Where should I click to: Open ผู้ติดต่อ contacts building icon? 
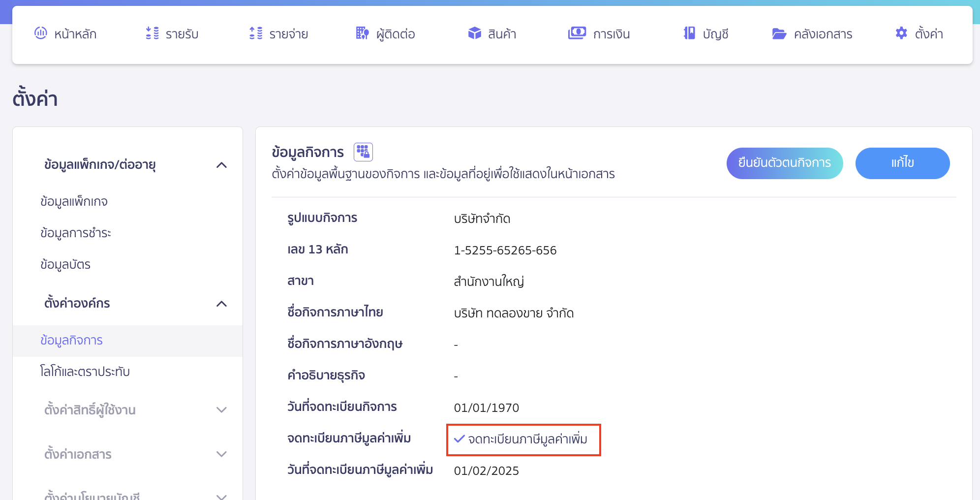click(x=362, y=33)
